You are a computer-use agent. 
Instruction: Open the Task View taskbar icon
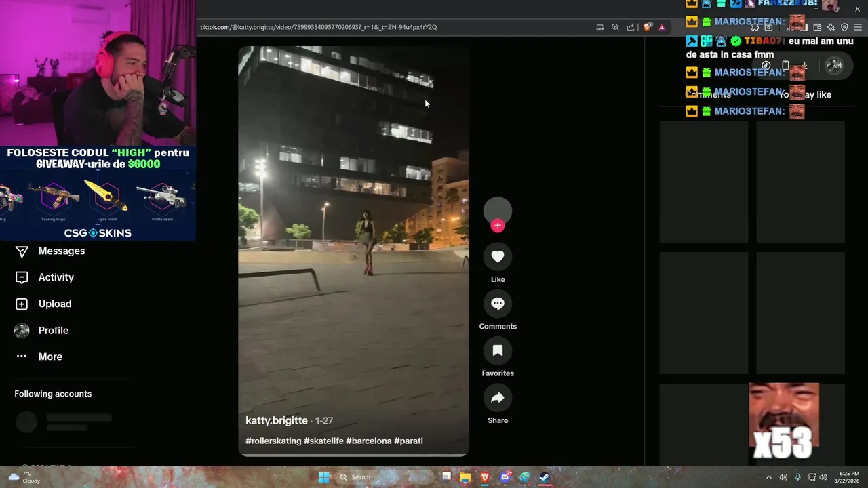point(446,477)
